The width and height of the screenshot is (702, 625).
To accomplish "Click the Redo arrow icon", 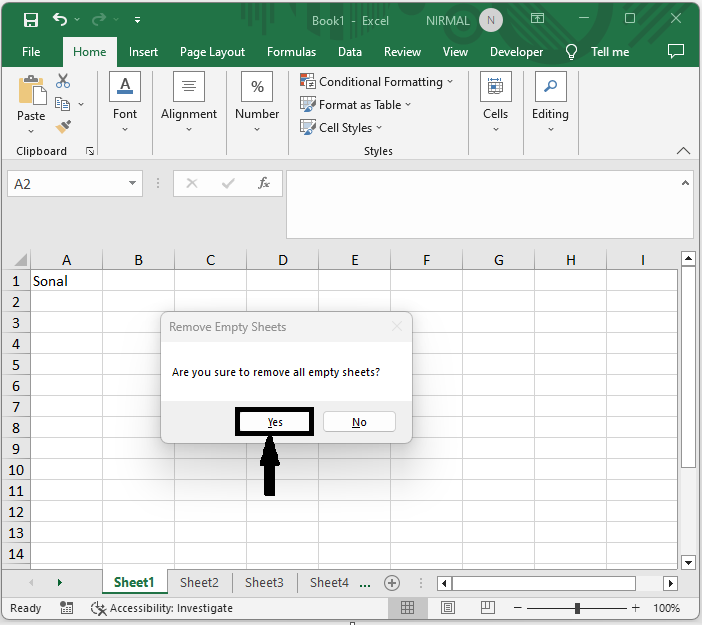I will click(x=99, y=20).
